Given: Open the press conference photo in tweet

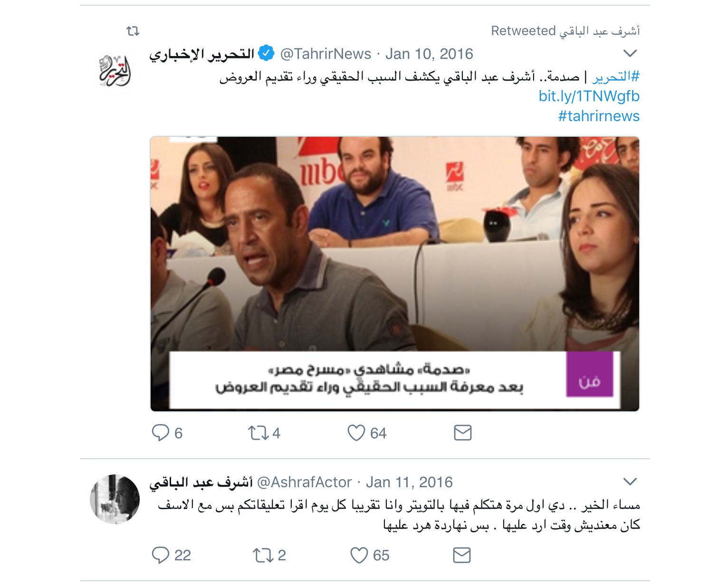Looking at the screenshot, I should click(x=394, y=274).
